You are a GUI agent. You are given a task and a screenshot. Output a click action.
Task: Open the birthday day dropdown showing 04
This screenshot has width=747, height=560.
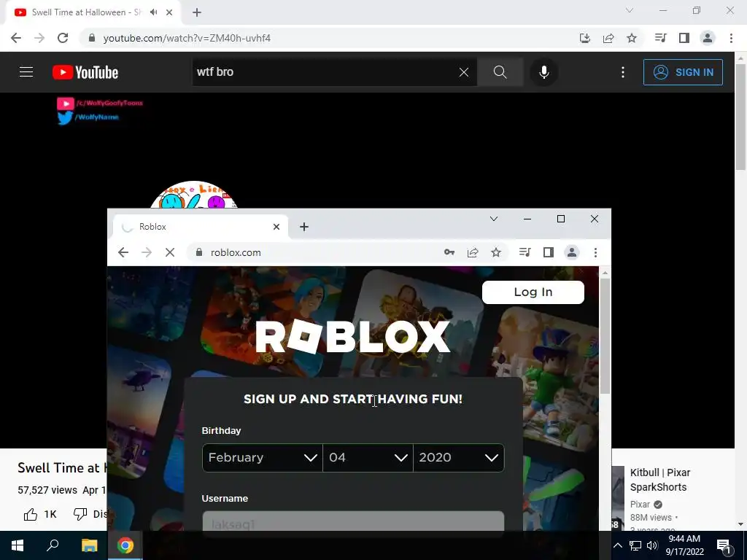(x=368, y=458)
